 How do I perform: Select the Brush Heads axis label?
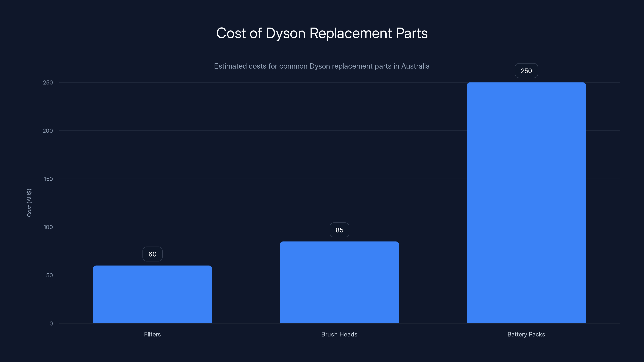pos(339,334)
